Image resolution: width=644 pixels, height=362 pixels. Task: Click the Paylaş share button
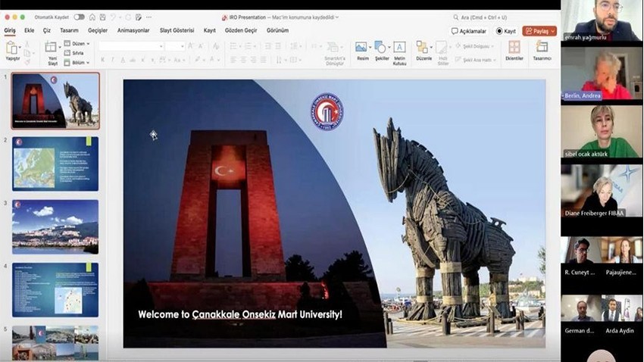point(539,31)
